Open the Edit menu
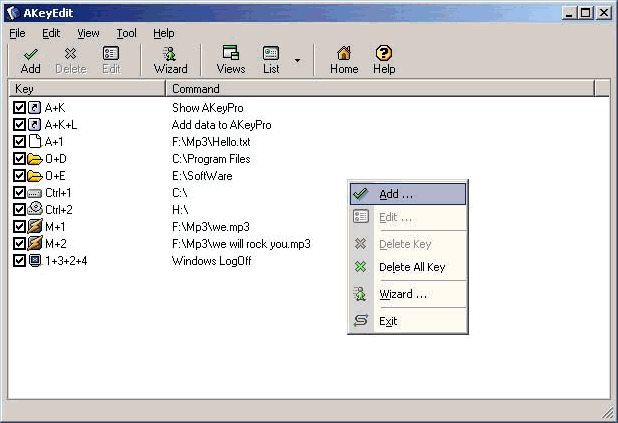618x423 pixels. tap(51, 33)
